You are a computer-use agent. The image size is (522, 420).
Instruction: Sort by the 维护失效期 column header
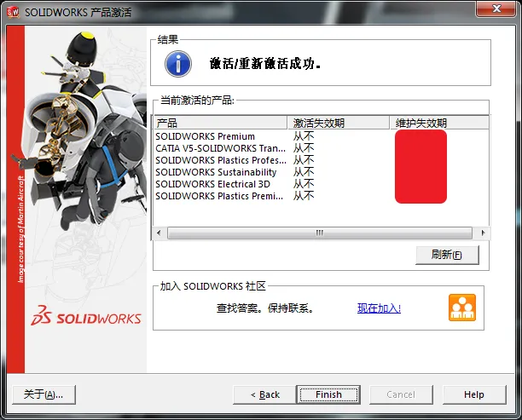(x=439, y=123)
